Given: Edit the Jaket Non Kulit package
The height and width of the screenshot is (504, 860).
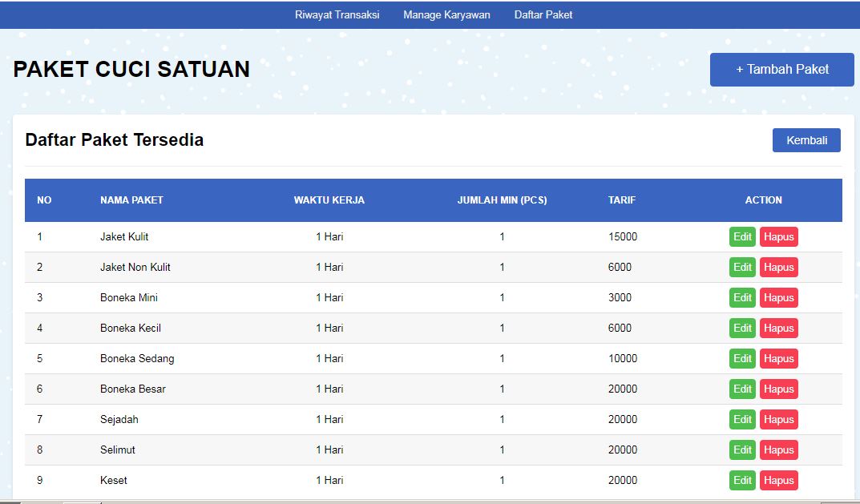Looking at the screenshot, I should coord(742,267).
